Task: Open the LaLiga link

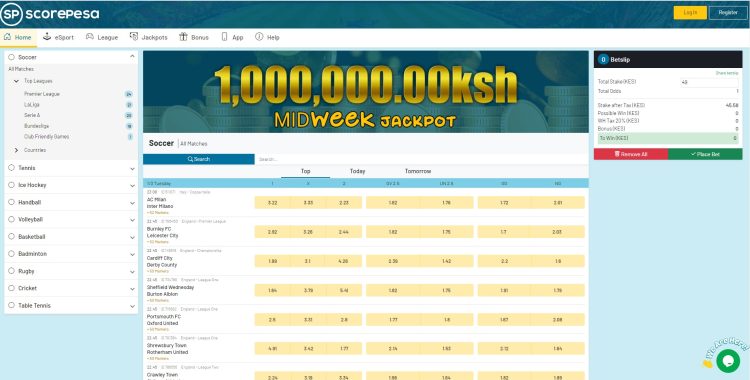Action: [32, 104]
